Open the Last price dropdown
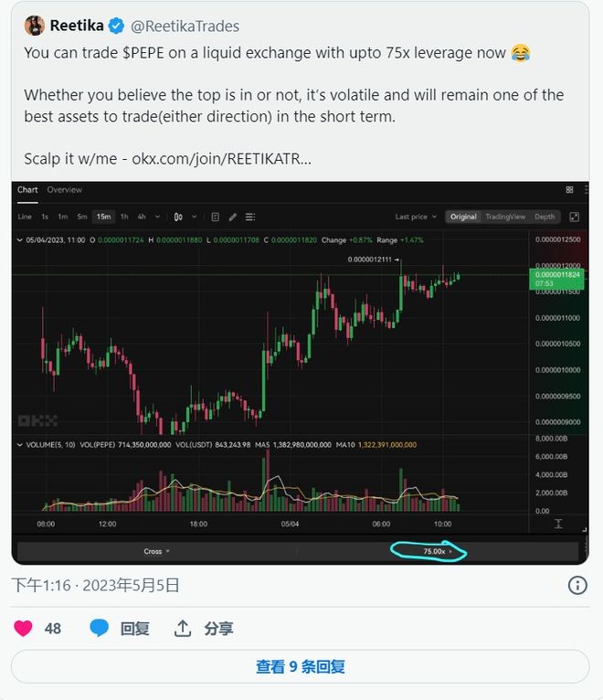603x700 pixels. pyautogui.click(x=415, y=217)
